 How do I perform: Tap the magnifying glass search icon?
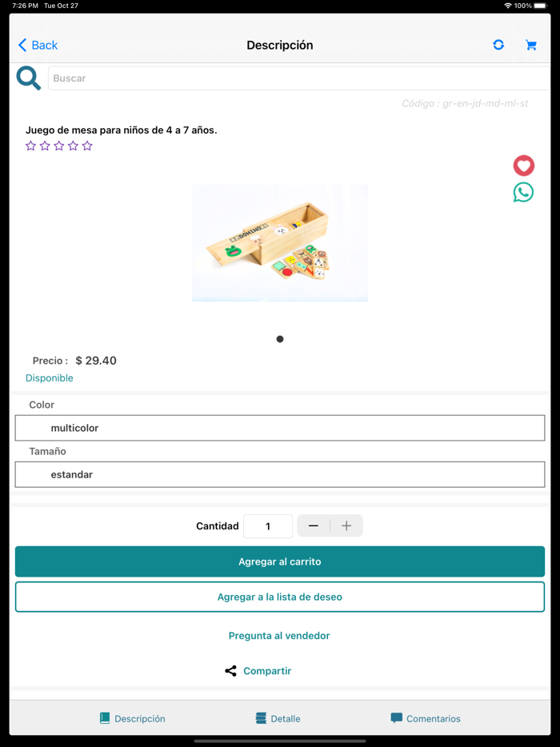[29, 78]
